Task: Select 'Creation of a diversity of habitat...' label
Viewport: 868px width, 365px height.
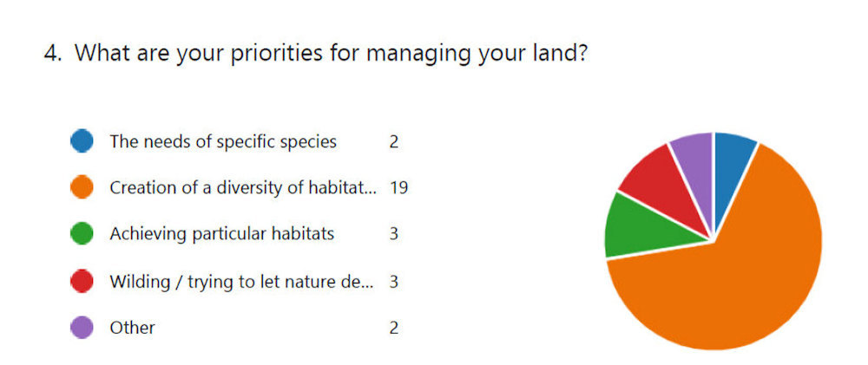Action: tap(243, 188)
